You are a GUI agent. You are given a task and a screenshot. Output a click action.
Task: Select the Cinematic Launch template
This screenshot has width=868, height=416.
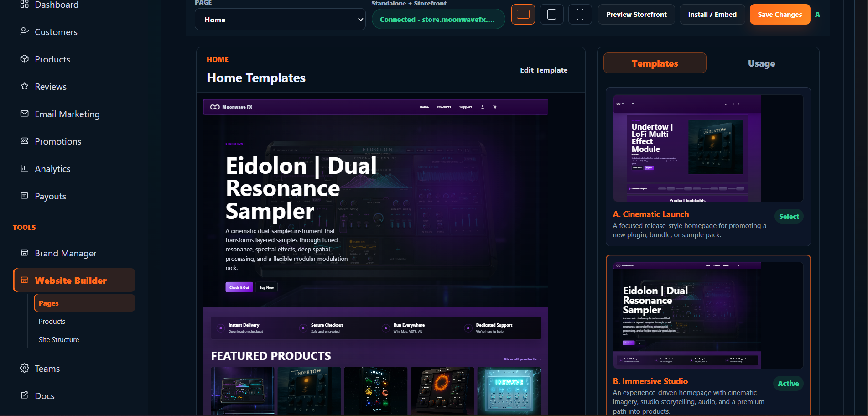pos(789,216)
